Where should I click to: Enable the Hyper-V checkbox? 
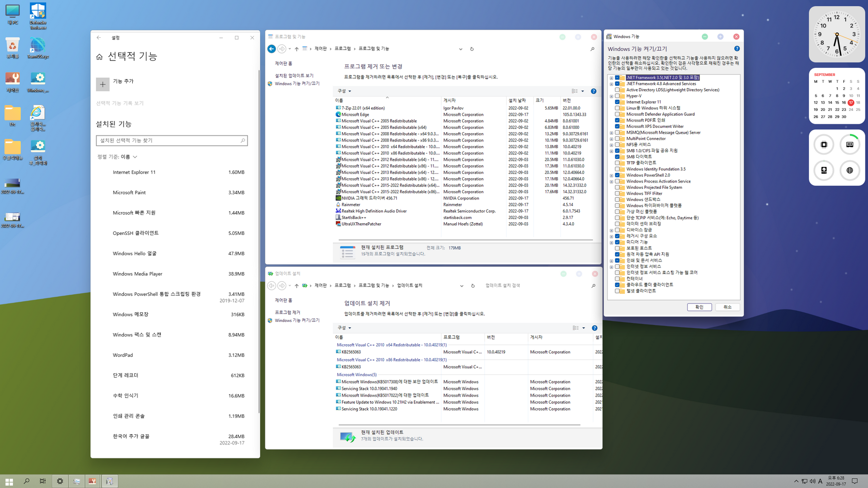[x=617, y=96]
